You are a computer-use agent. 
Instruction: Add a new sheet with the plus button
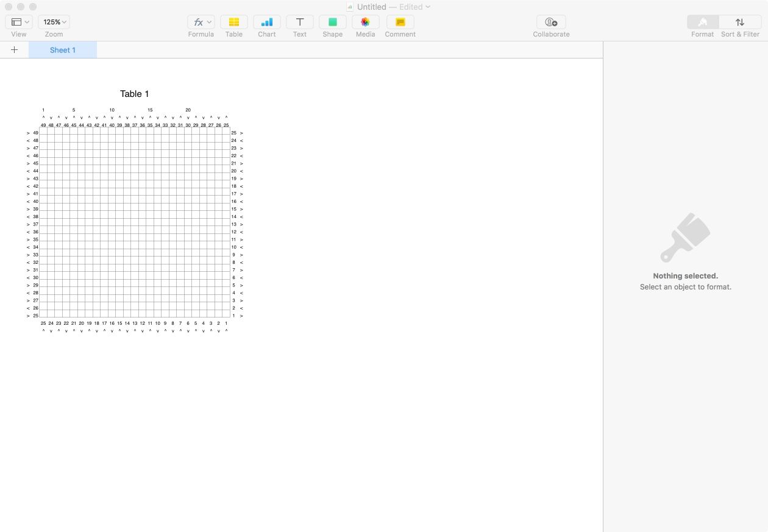tap(15, 50)
